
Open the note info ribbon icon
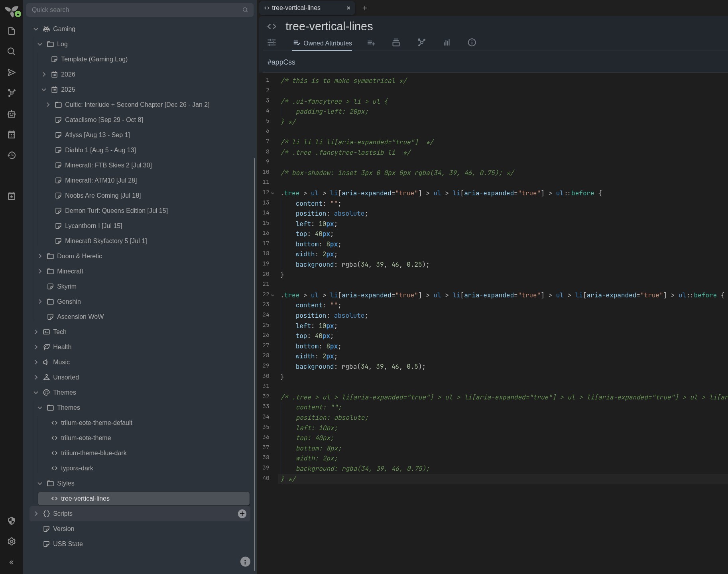point(472,43)
